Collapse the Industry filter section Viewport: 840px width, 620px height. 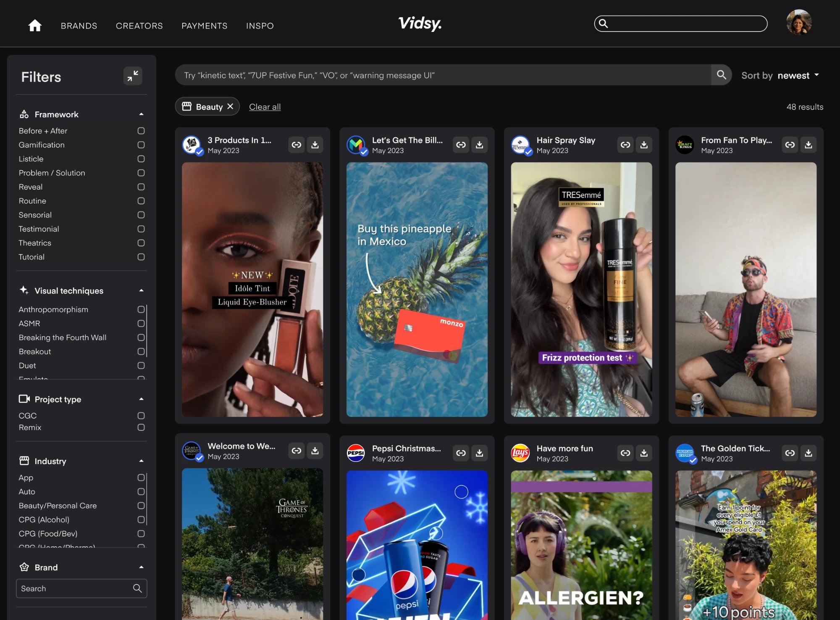point(141,461)
